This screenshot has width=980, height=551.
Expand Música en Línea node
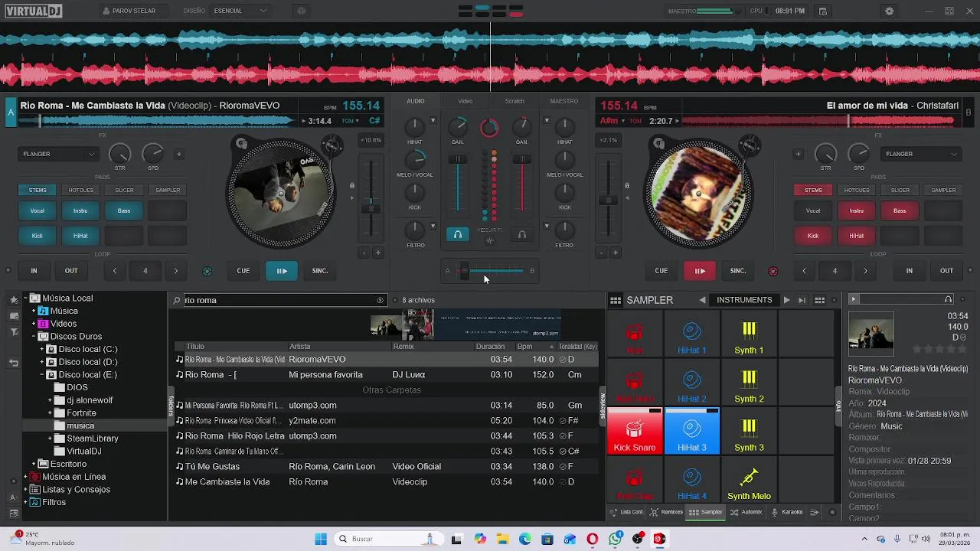point(25,477)
